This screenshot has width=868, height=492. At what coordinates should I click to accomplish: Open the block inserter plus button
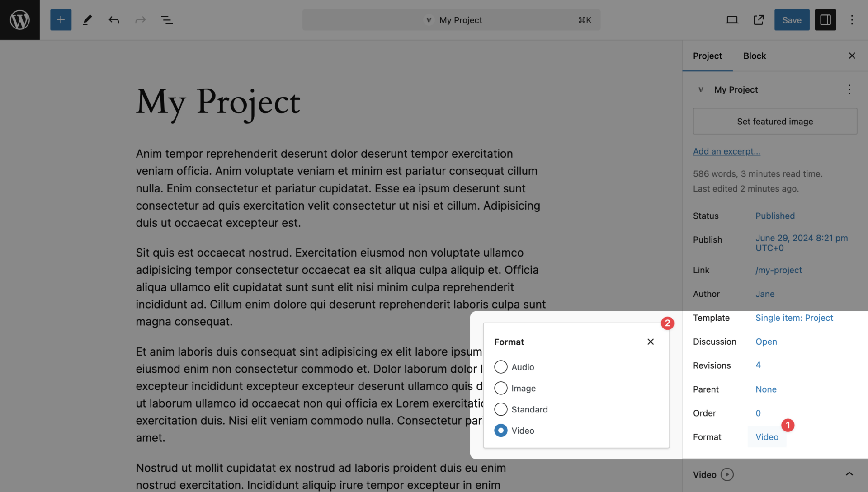(61, 20)
